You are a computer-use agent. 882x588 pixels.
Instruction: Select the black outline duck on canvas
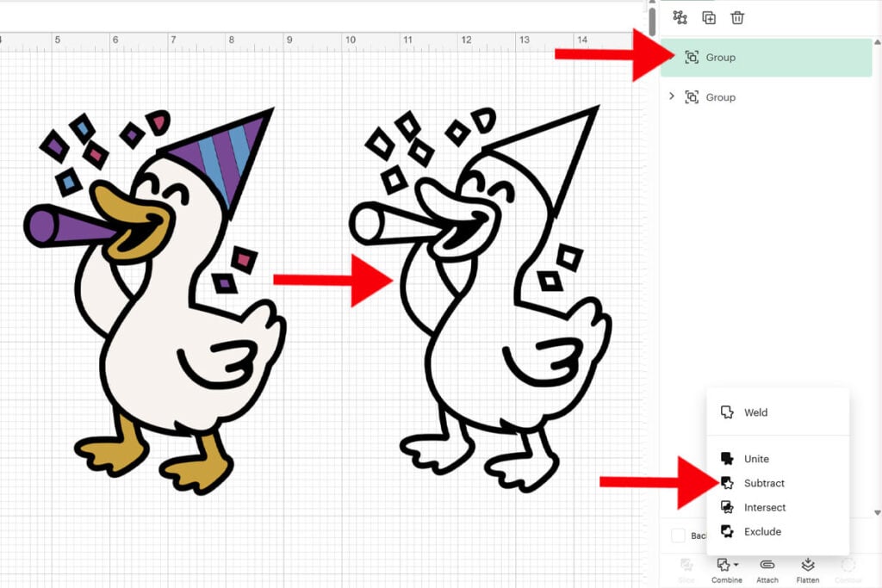[x=481, y=299]
